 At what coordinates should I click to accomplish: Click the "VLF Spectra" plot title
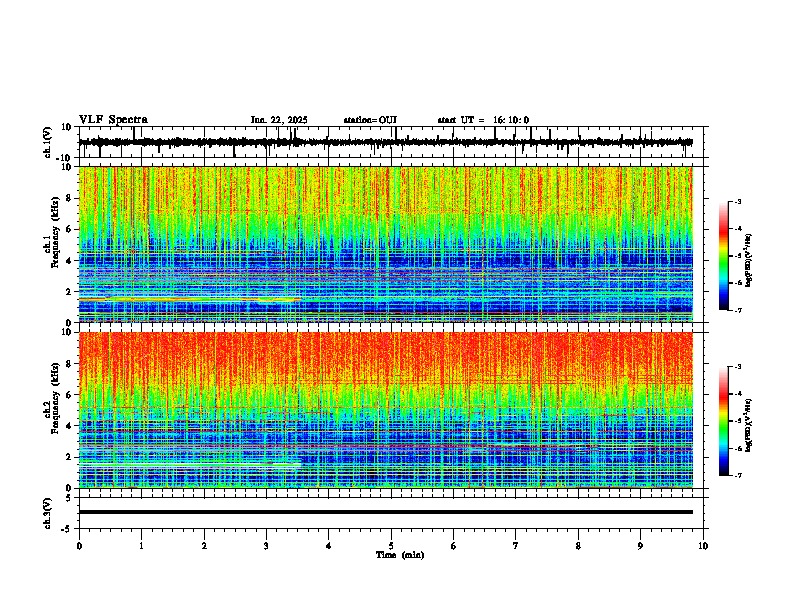point(113,120)
